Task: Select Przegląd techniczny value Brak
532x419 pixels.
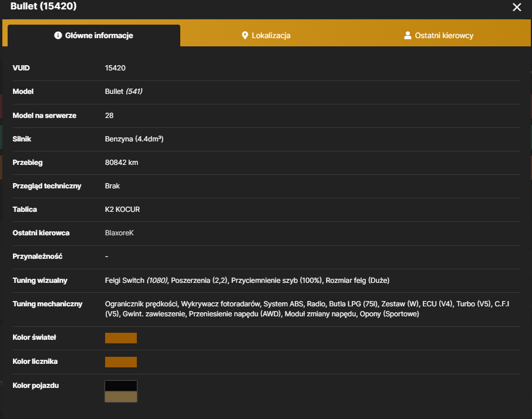Action: [x=112, y=186]
